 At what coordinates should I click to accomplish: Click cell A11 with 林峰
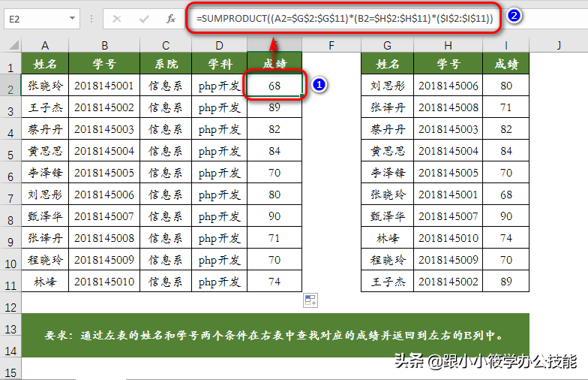pos(45,282)
